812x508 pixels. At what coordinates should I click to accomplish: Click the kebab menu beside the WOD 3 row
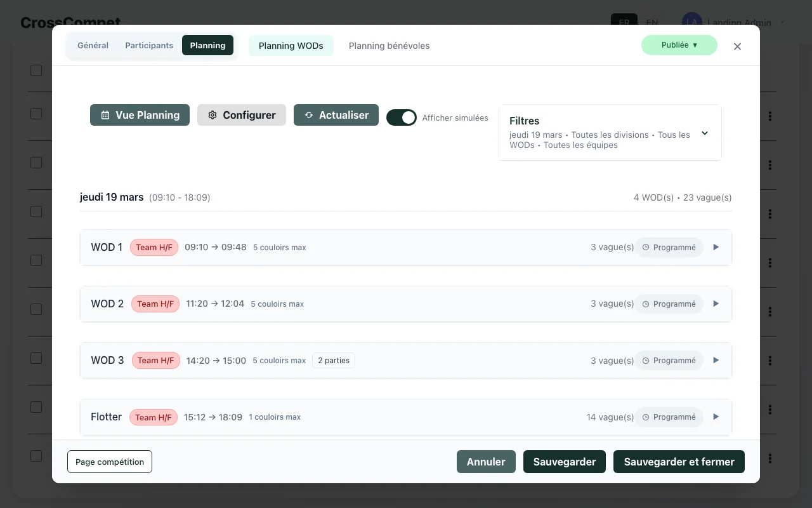coord(769,360)
